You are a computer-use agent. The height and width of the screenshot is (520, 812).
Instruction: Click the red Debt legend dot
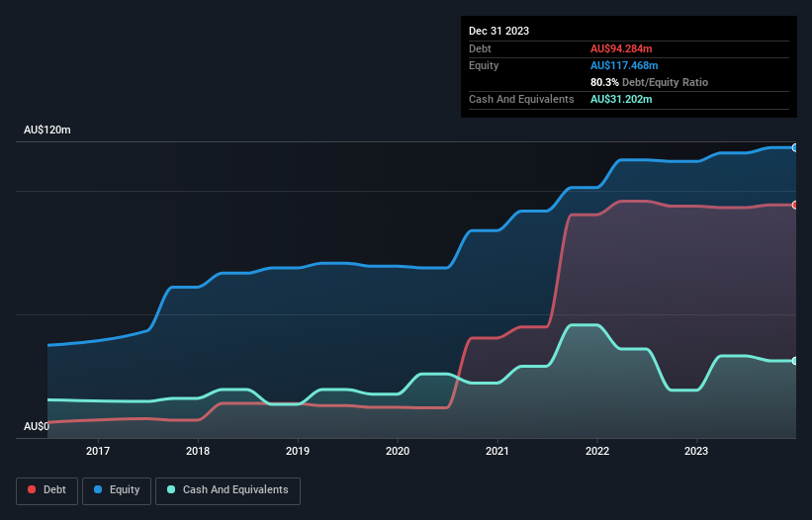pyautogui.click(x=32, y=489)
